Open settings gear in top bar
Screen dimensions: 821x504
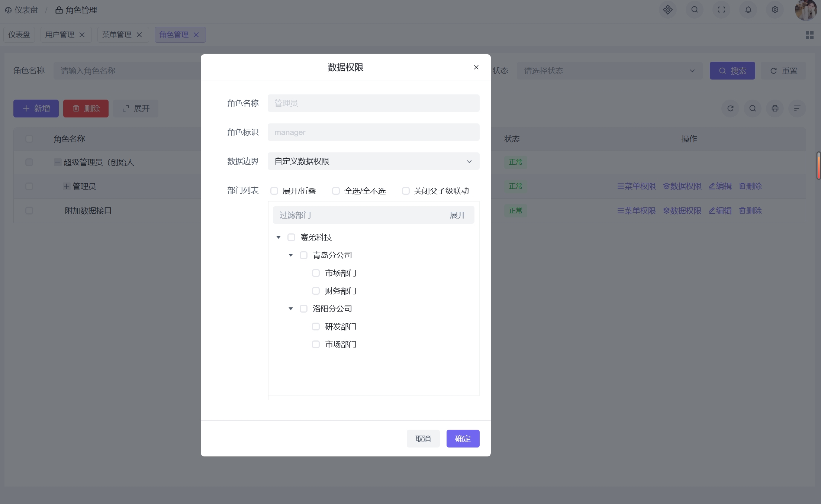(775, 10)
